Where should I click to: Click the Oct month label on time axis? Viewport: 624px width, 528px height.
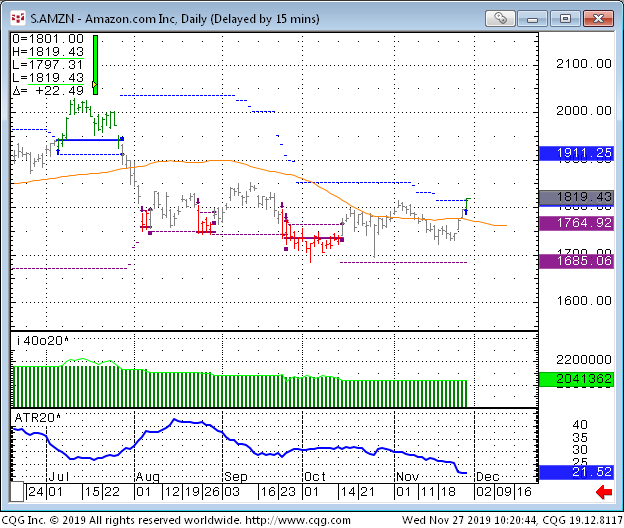point(315,477)
